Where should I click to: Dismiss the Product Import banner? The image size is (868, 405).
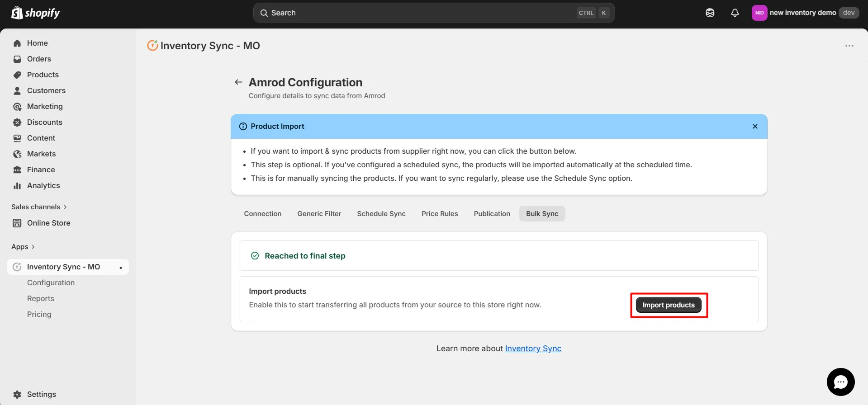755,127
